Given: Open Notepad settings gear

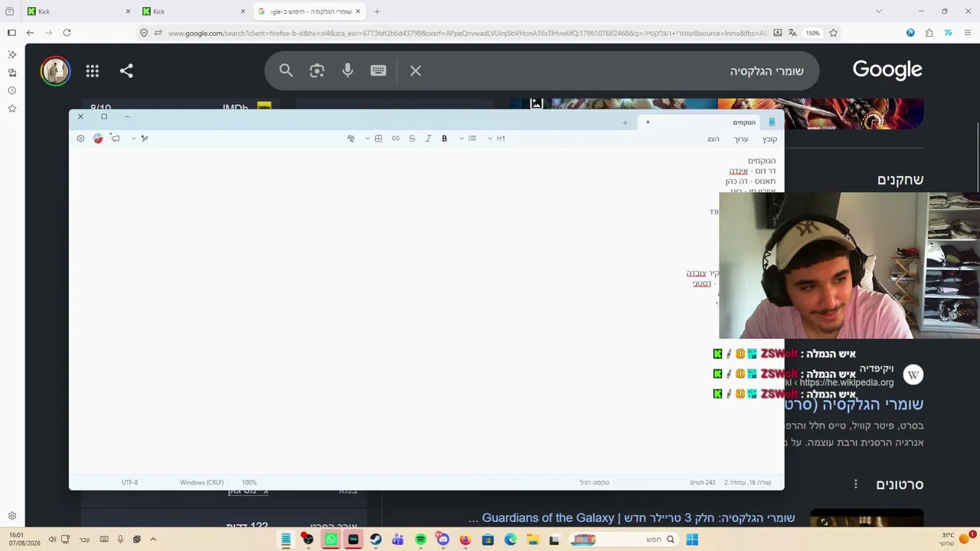Looking at the screenshot, I should (x=80, y=139).
